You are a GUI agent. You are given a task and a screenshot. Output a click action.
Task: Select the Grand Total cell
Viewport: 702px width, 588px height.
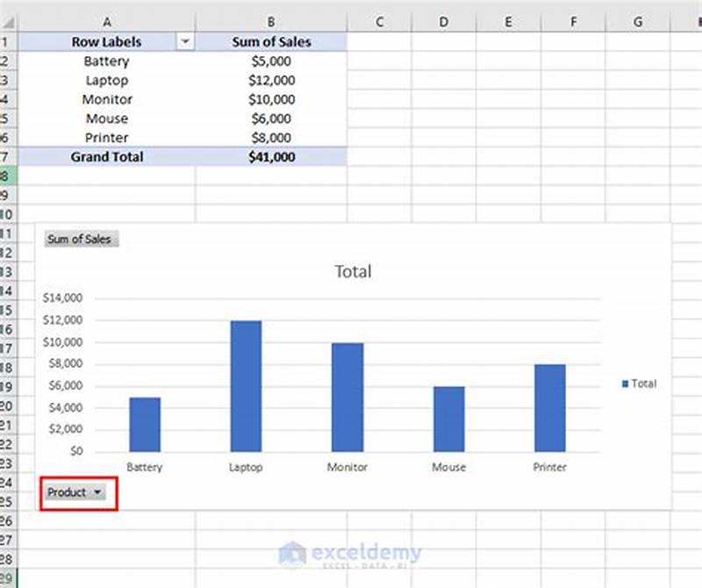tap(107, 156)
